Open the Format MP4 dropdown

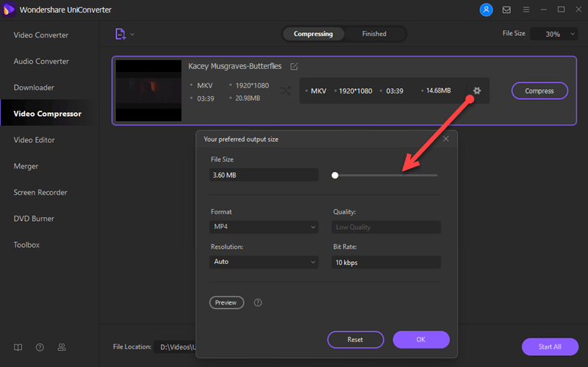[x=264, y=227]
